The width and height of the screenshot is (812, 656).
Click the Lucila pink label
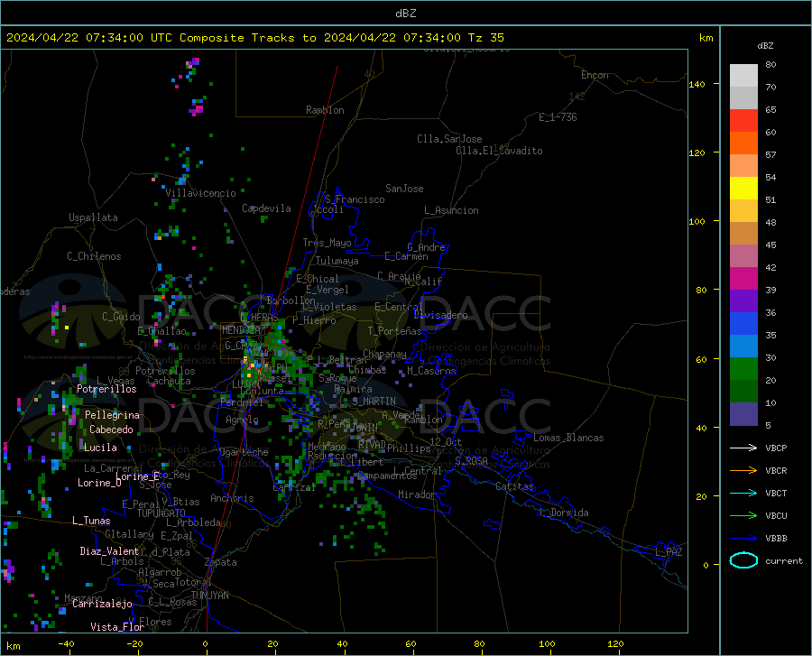click(100, 448)
